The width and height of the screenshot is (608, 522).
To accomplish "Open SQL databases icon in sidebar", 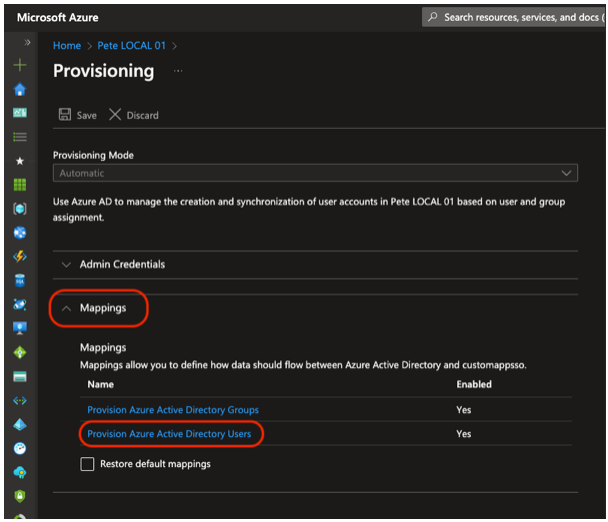I will [x=20, y=280].
